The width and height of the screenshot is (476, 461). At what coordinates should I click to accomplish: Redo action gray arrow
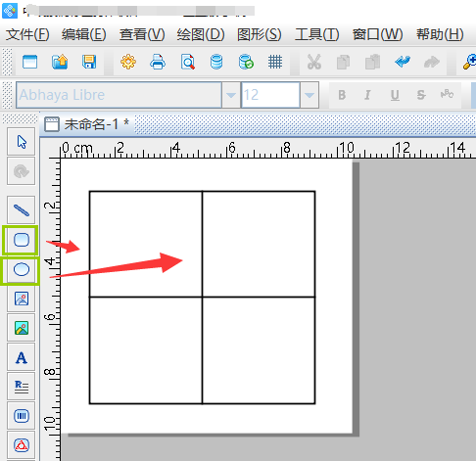pos(432,62)
